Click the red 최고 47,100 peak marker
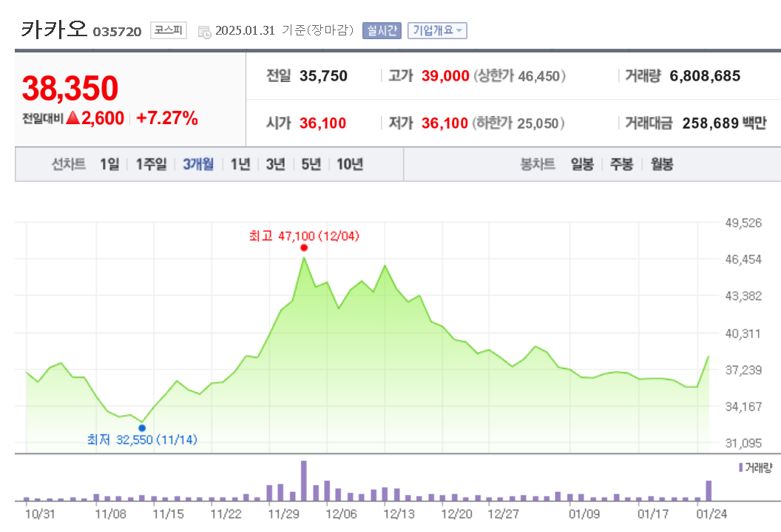This screenshot has width=781, height=532. click(x=304, y=248)
